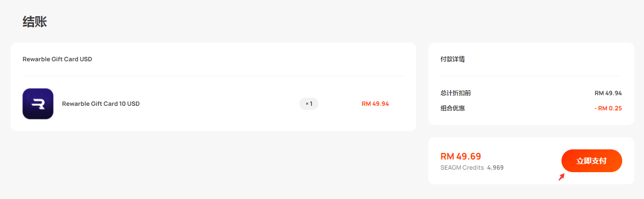Viewport: 644px width, 199px height.
Task: Click the 付款详情 payment details heading
Action: (453, 59)
